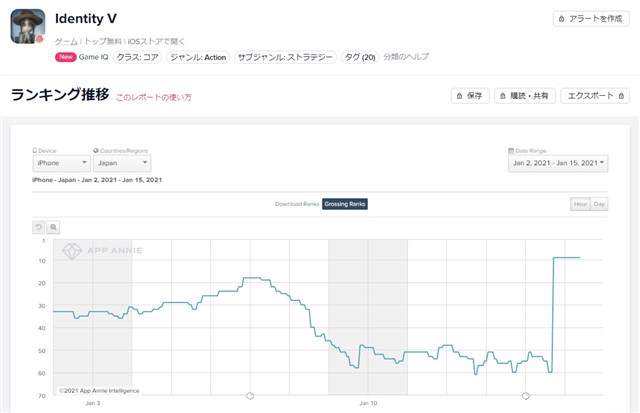Open the Japan country dropdown
The image size is (640, 413).
click(x=122, y=163)
